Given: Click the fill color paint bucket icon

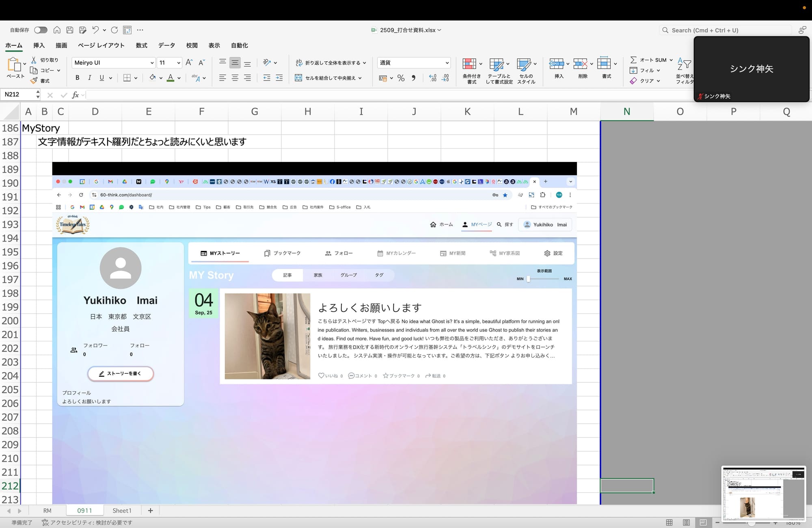Looking at the screenshot, I should click(x=152, y=78).
